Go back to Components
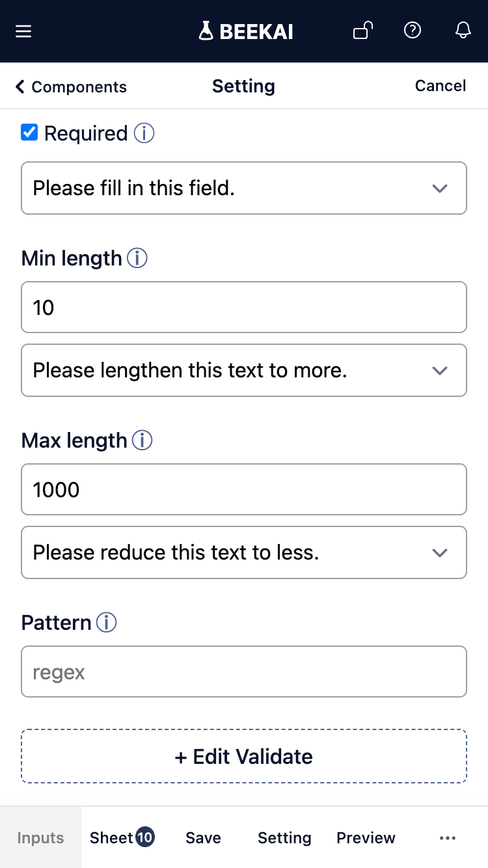This screenshot has height=868, width=488. [x=71, y=87]
